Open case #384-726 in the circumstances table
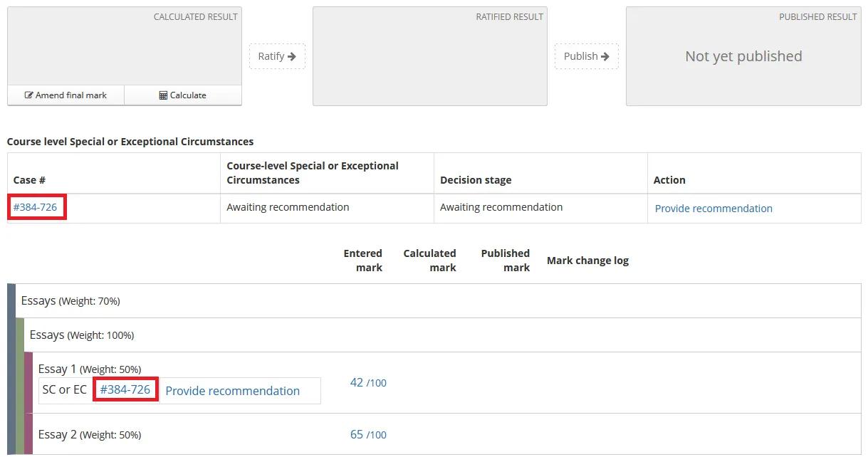This screenshot has height=457, width=868. click(35, 208)
